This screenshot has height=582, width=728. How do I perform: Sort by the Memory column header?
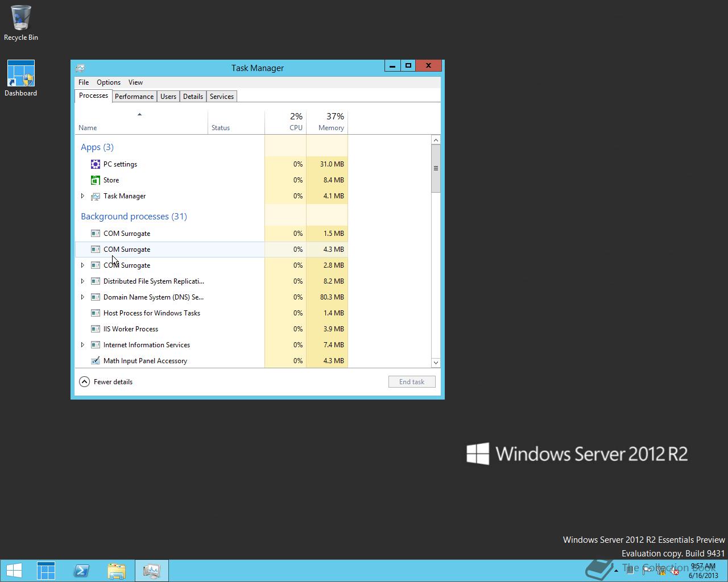pos(327,122)
